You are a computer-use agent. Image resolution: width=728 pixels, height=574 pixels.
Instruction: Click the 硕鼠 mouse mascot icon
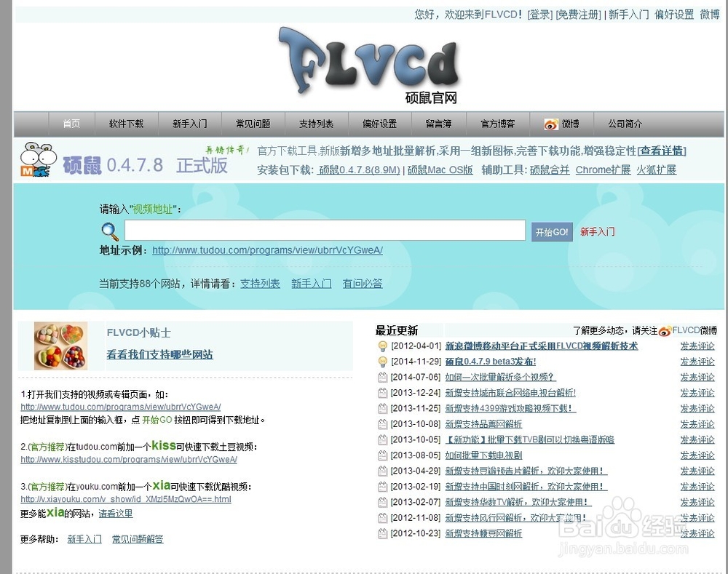tap(38, 159)
